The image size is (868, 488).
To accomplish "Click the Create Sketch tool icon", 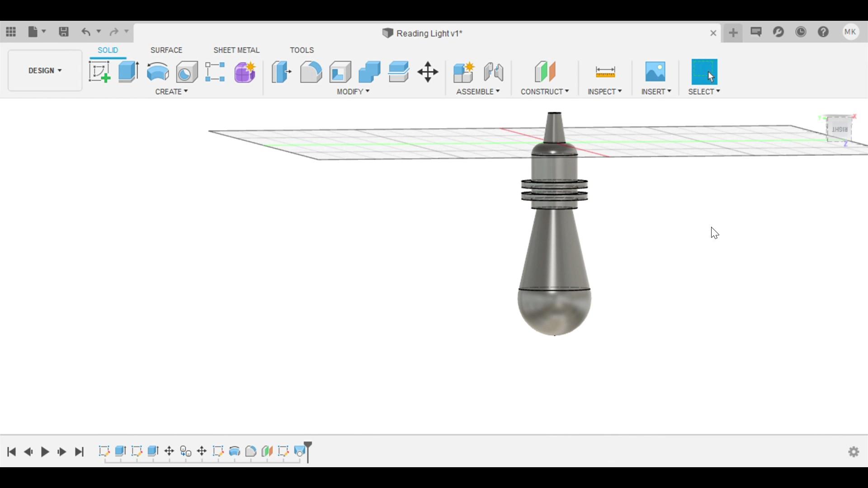I will pyautogui.click(x=99, y=72).
